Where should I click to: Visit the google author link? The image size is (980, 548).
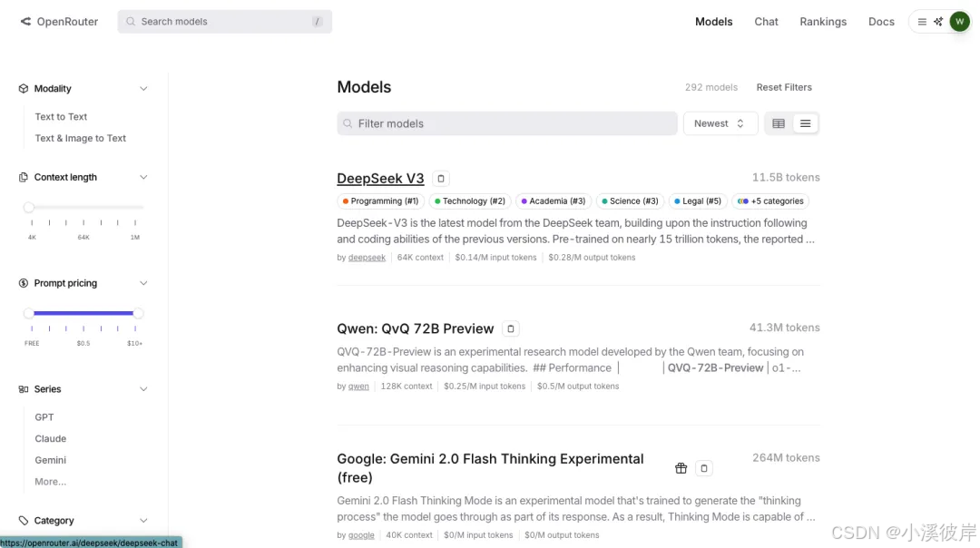tap(361, 535)
